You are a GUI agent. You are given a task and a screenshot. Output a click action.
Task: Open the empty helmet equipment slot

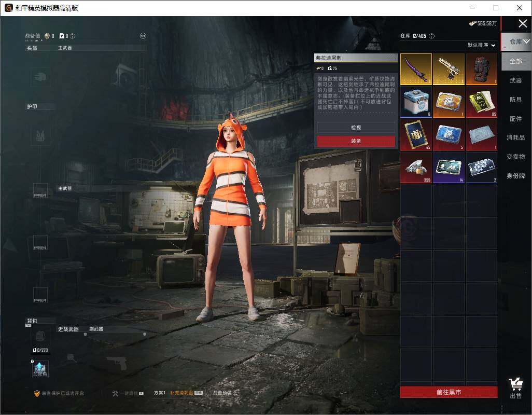[40, 77]
